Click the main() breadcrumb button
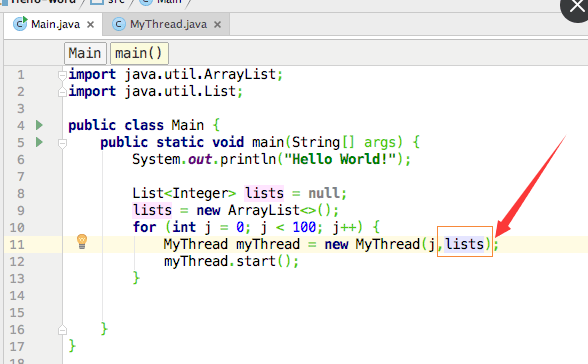This screenshot has height=364, width=588. [x=139, y=53]
